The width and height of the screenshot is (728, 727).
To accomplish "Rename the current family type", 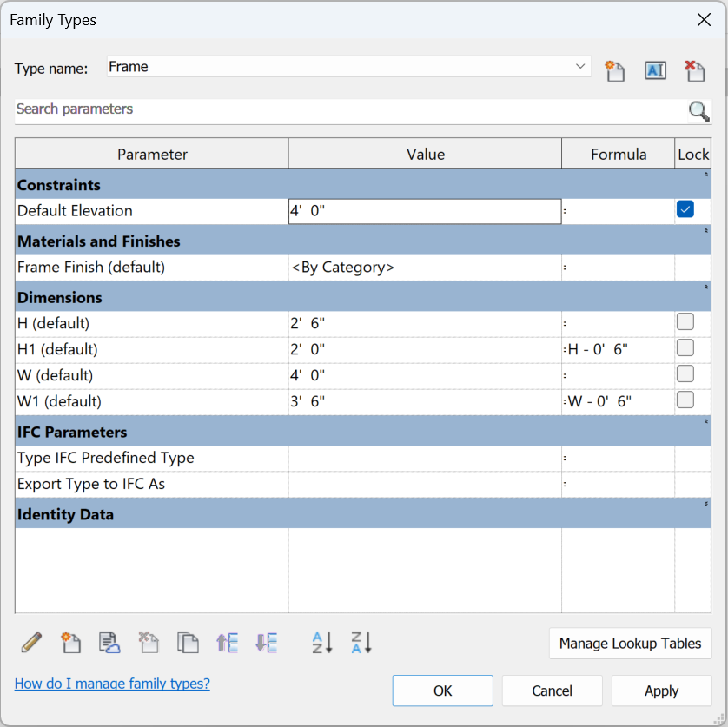I will 655,70.
